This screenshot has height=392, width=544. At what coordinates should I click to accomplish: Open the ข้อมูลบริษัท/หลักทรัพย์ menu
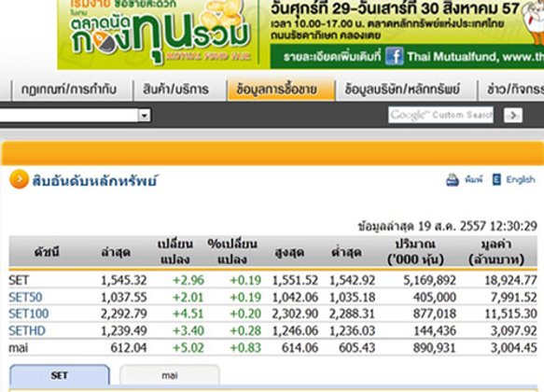(402, 90)
